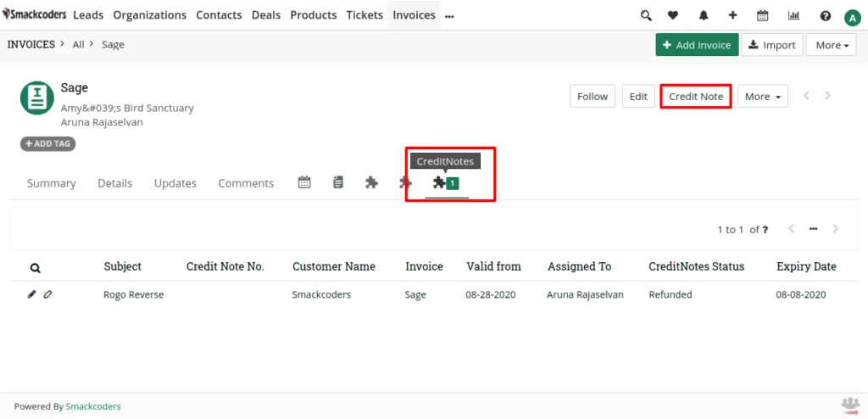Open the reports chart icon
868x419 pixels.
click(793, 15)
